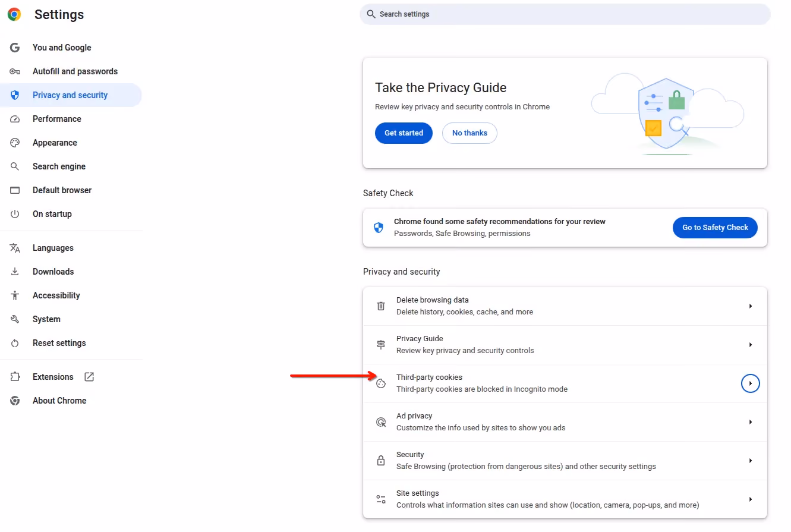Click the Appearance palette icon

15,143
